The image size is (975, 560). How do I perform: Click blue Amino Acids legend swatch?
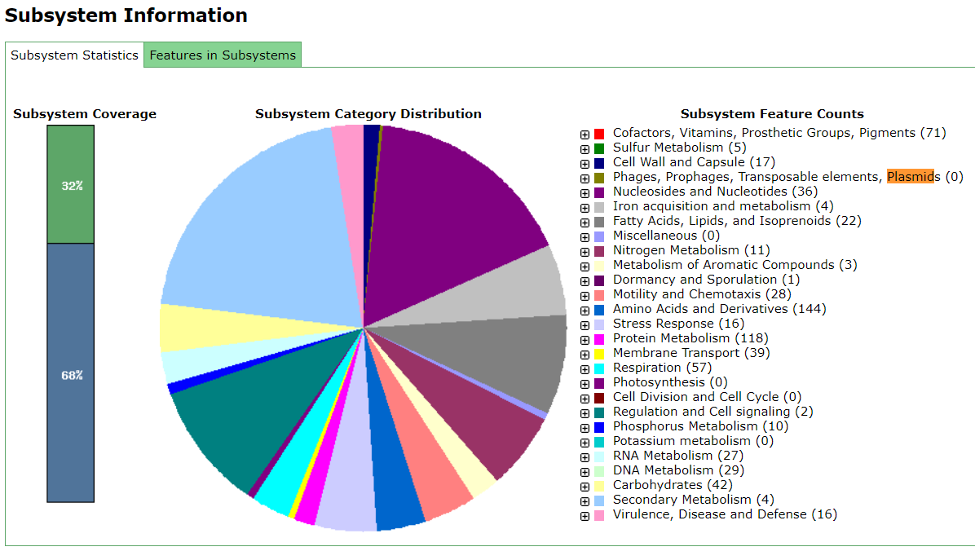[599, 310]
